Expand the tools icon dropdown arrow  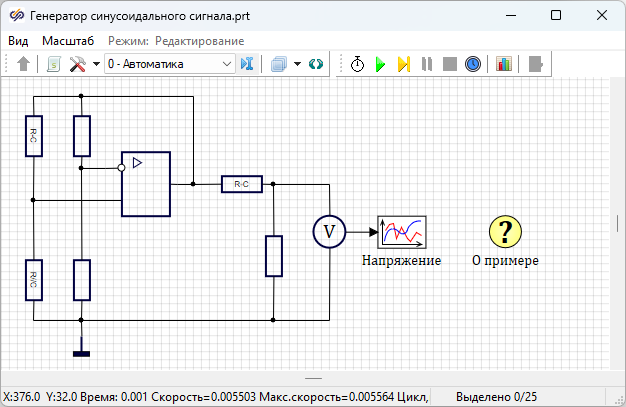coord(95,64)
